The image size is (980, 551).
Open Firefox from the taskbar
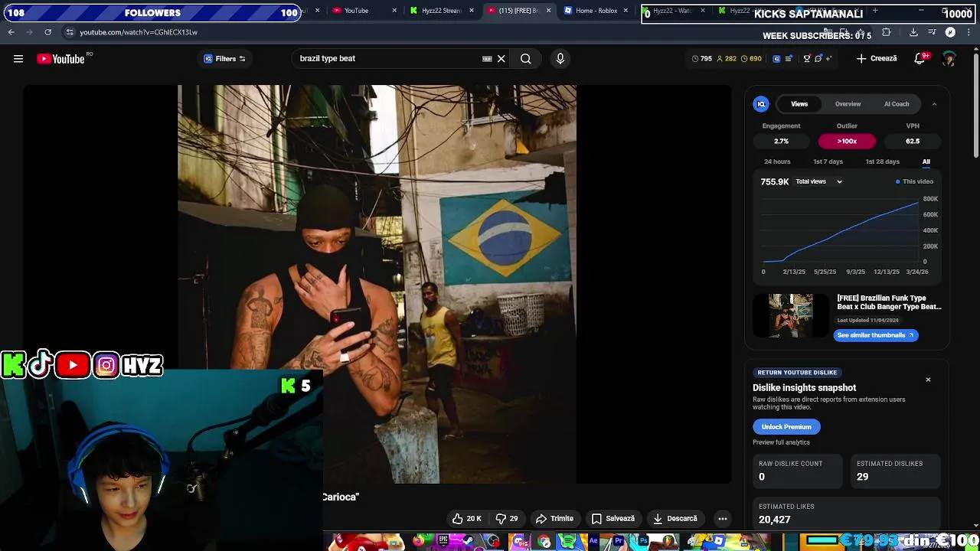[418, 541]
